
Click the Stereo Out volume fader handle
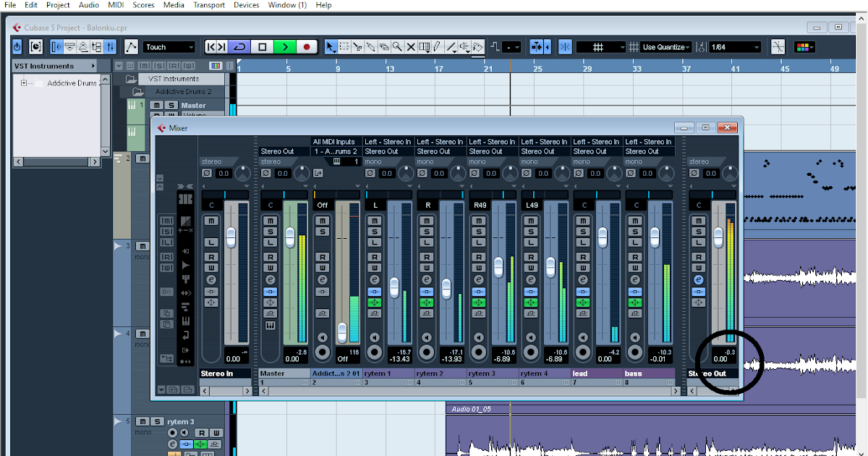click(x=718, y=237)
